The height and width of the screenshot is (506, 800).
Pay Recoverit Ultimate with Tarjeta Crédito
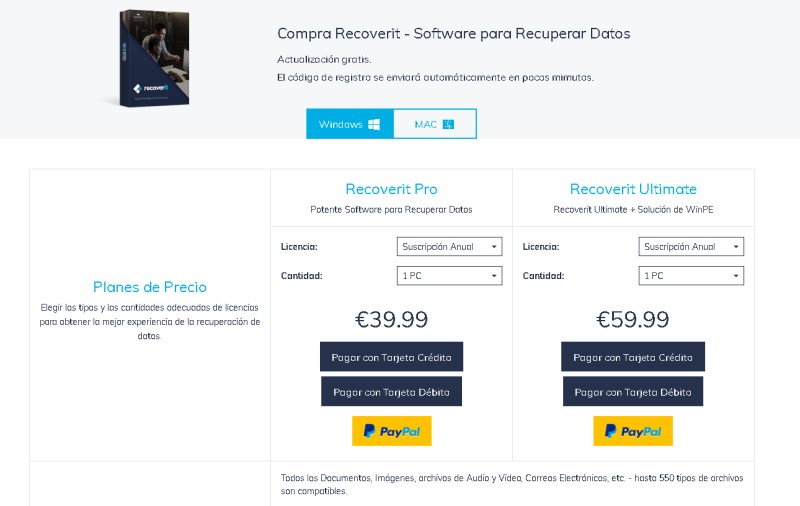[x=633, y=357]
